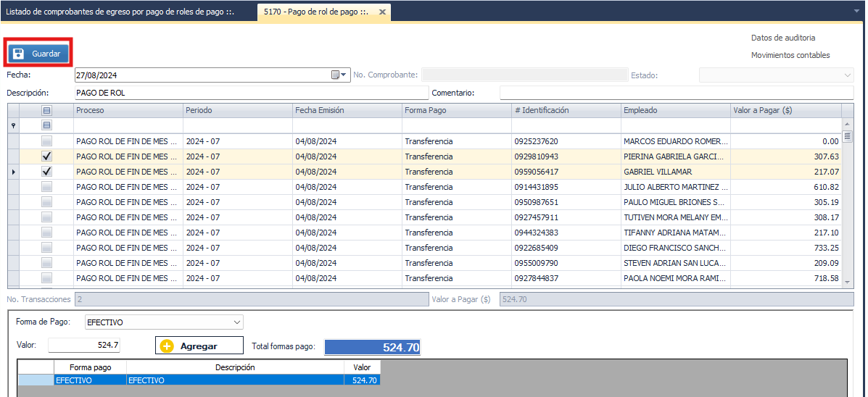Image resolution: width=868 pixels, height=397 pixels.
Task: Click the Comentario text field
Action: click(676, 93)
